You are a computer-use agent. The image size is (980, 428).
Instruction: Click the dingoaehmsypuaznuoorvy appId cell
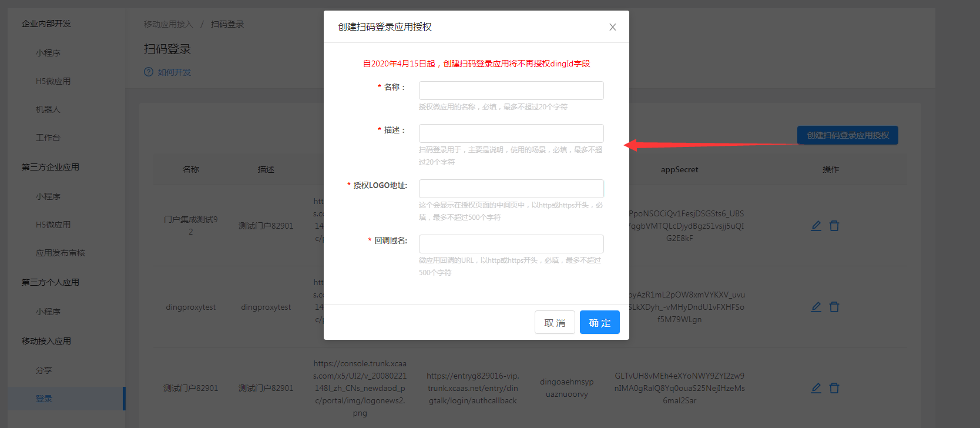tap(567, 388)
